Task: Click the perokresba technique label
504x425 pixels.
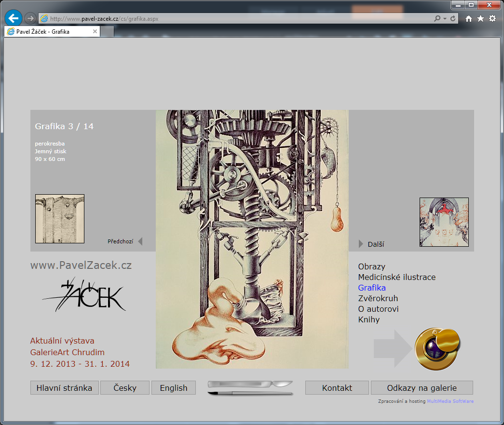Action: point(50,144)
